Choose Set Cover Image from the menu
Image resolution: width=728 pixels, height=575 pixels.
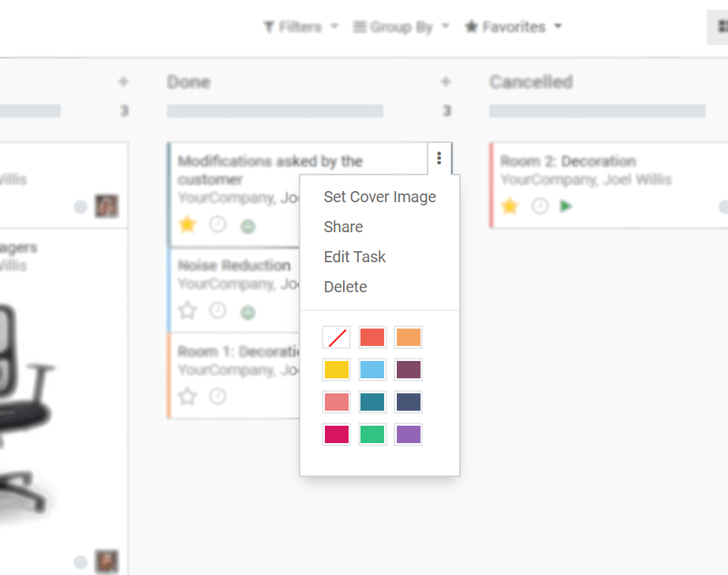(x=379, y=197)
